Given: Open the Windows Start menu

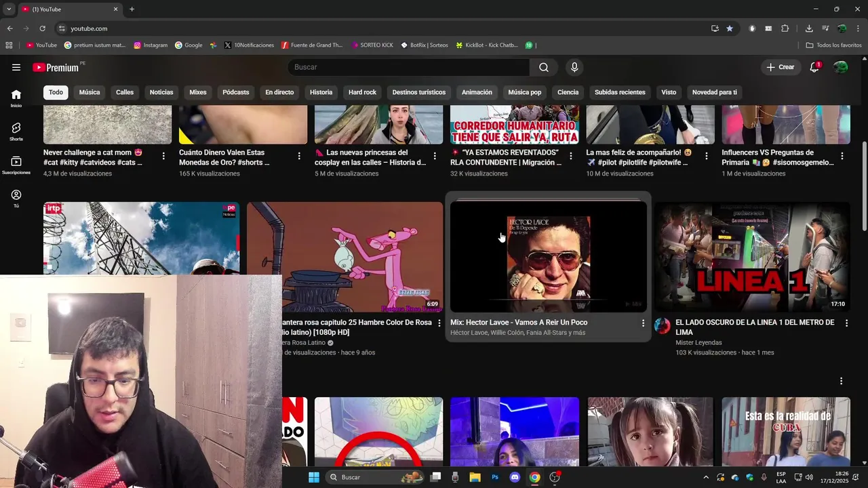Looking at the screenshot, I should click(314, 477).
